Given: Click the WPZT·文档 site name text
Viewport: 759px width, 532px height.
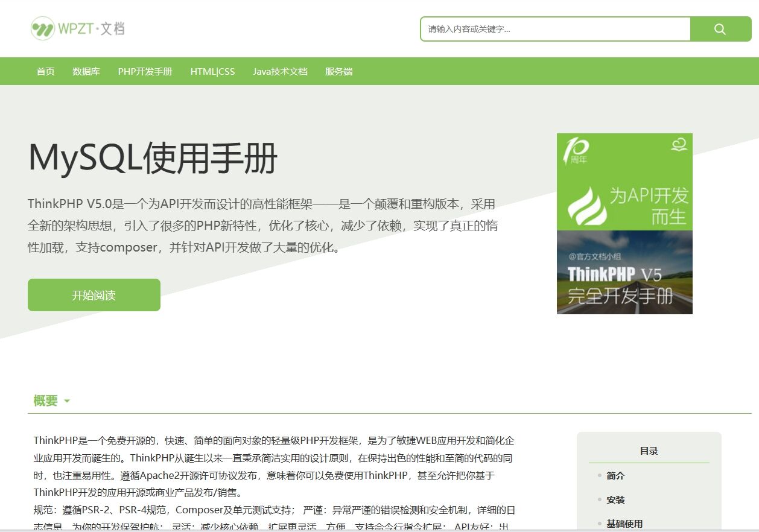Looking at the screenshot, I should 92,28.
